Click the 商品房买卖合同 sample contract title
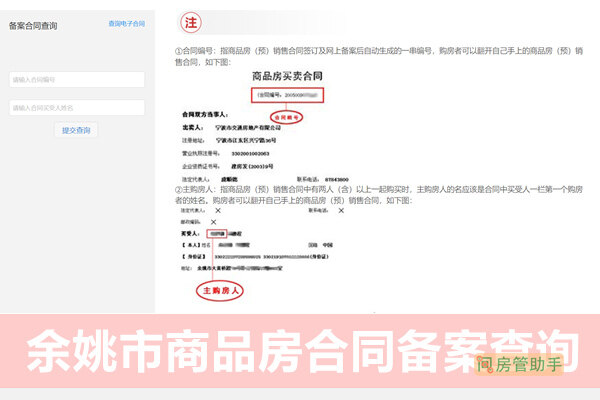Viewport: 600px width, 400px height. [x=287, y=76]
